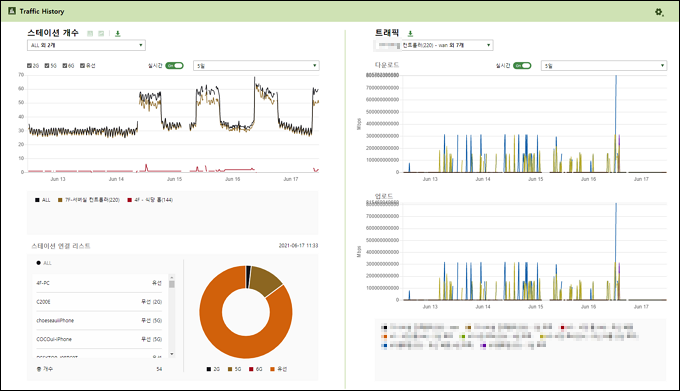Click the 2G legend swatch under donut chart
This screenshot has height=391, width=680.
point(209,369)
